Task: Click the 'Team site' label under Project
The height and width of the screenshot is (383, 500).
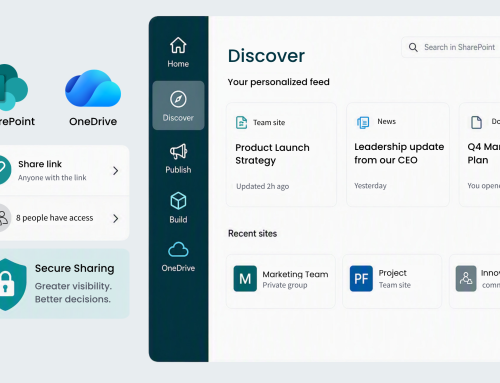Action: (x=395, y=285)
